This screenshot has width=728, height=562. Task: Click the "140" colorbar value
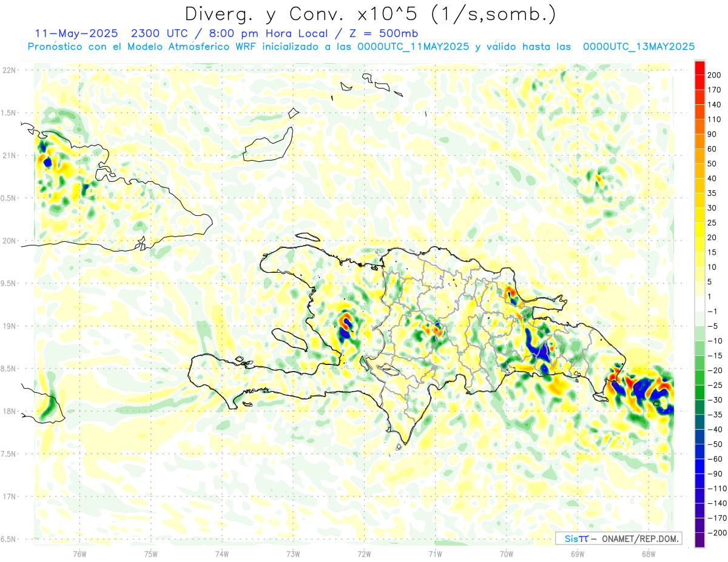point(714,105)
